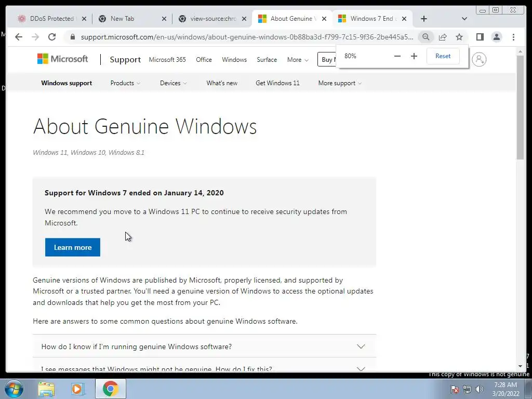Open the Surface header link
Viewport: 532px width, 399px height.
267,60
